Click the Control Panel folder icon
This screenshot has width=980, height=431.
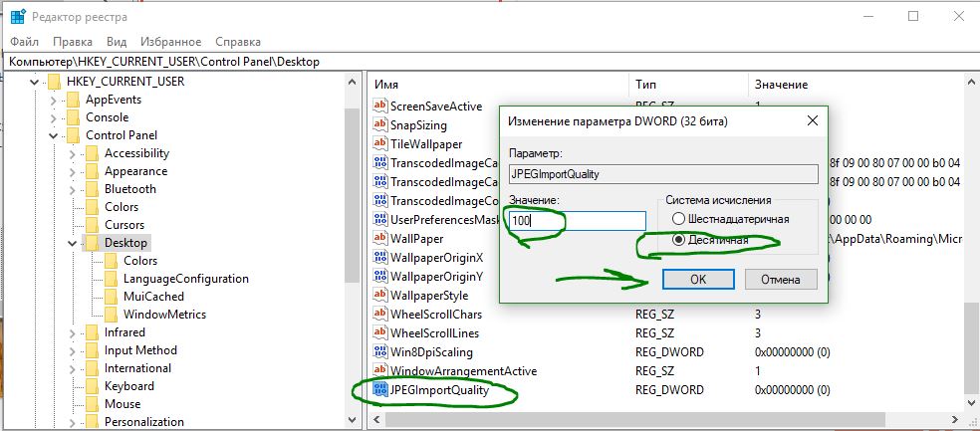[73, 135]
